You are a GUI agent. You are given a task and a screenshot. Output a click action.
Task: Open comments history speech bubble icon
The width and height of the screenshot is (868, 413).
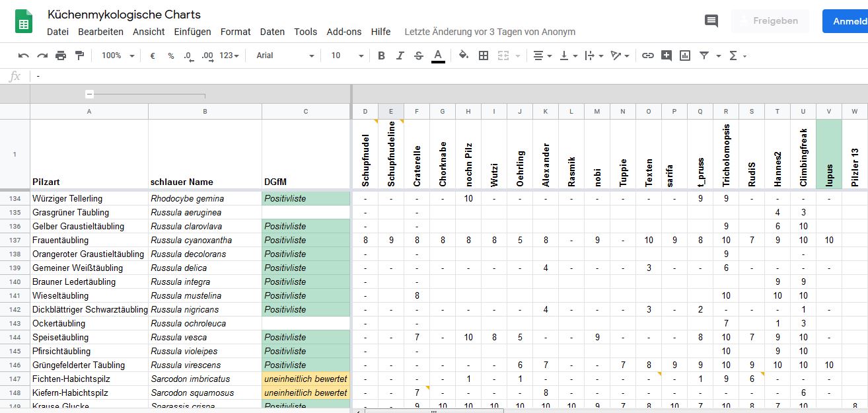pyautogui.click(x=711, y=21)
